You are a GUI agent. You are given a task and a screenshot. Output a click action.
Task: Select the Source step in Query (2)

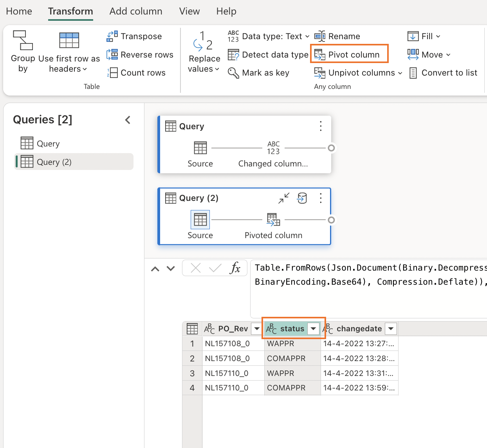tap(200, 220)
